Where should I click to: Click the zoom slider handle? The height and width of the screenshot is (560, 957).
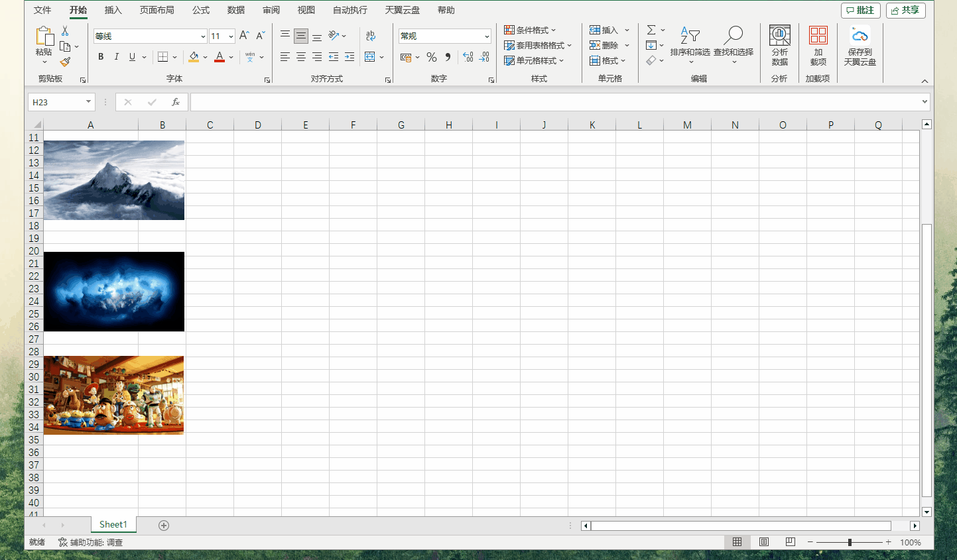pos(850,542)
